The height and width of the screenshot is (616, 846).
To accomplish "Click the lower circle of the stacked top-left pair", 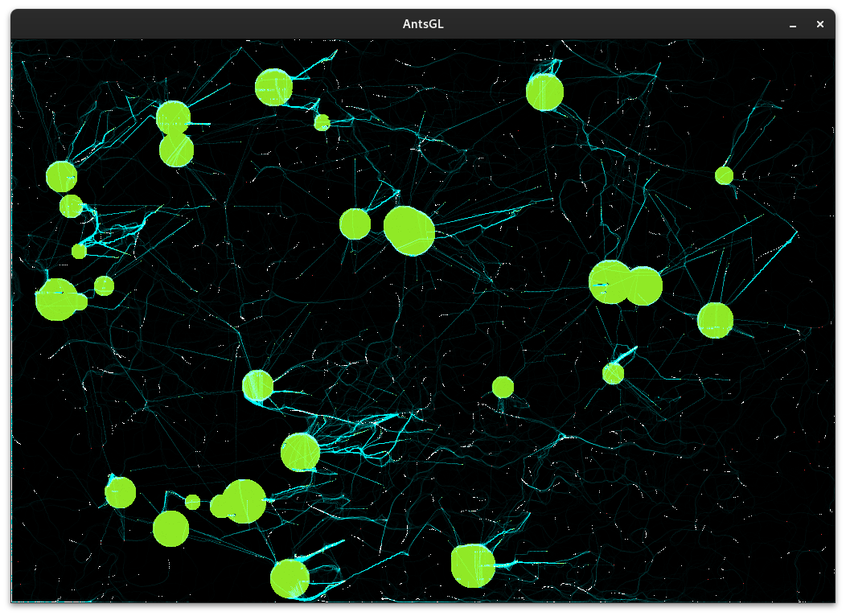I will 176,150.
